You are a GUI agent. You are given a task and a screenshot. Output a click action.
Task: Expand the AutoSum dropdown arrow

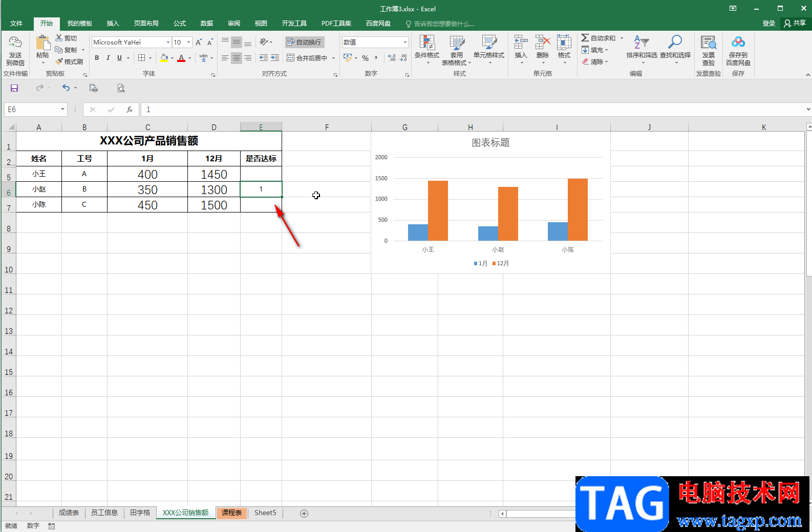[622, 38]
